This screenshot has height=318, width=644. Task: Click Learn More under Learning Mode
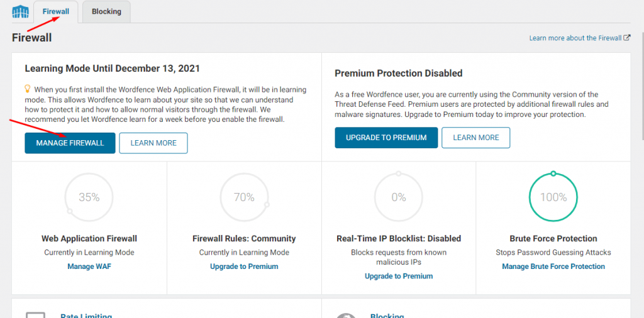coord(153,143)
